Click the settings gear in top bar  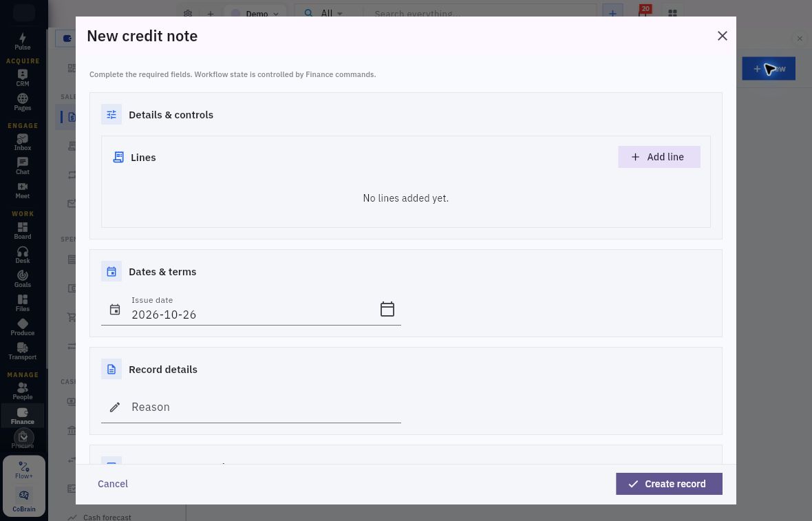188,14
